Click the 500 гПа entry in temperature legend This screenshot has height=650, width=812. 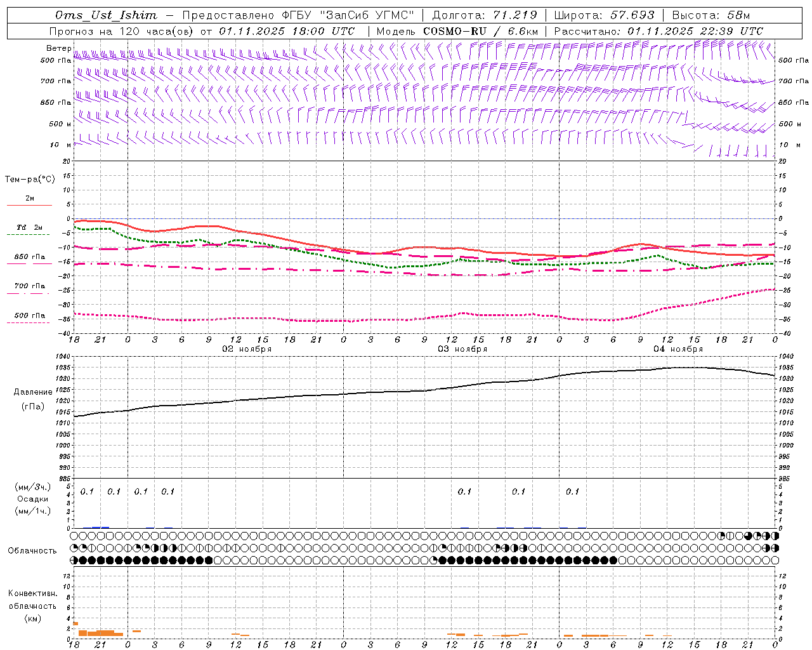click(x=29, y=315)
